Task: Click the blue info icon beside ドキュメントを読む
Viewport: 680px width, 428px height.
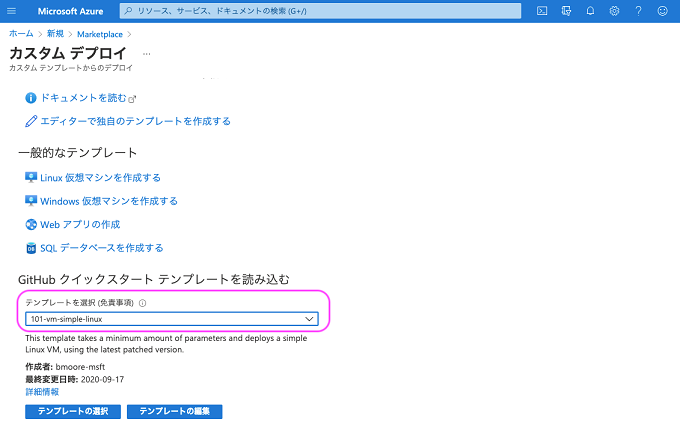Action: 31,98
